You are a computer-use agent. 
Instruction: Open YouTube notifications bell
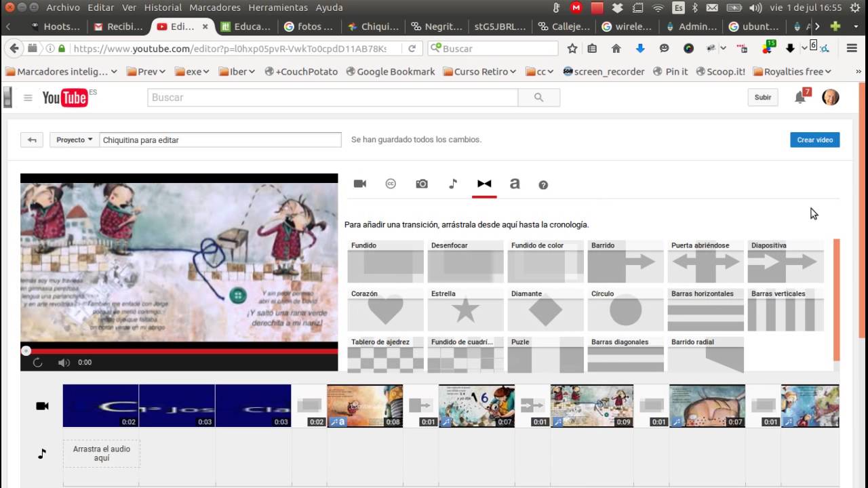[800, 98]
